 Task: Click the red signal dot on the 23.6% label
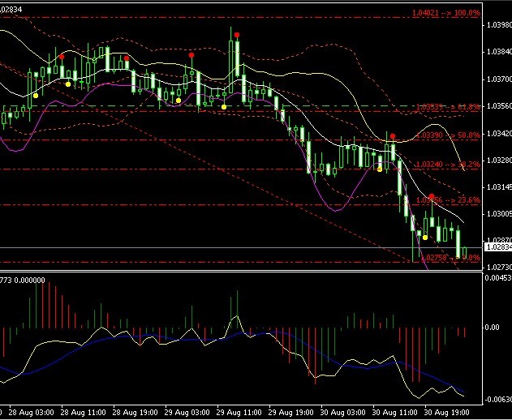pos(432,196)
